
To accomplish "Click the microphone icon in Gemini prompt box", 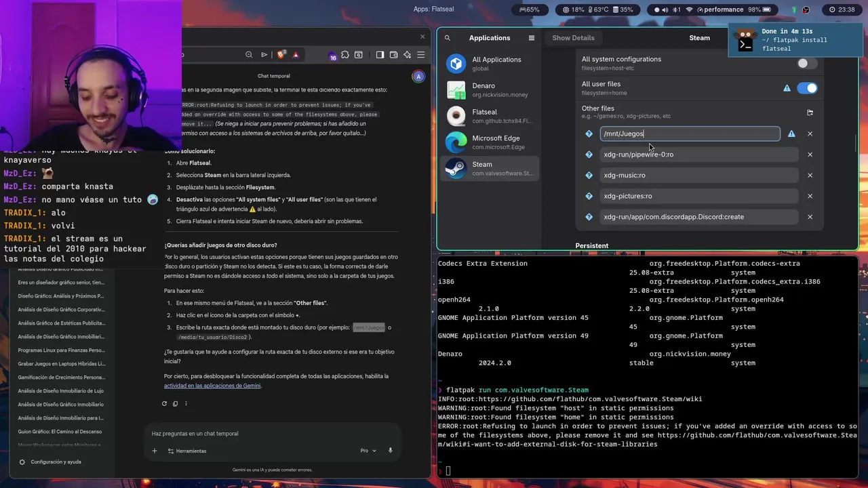I will click(x=391, y=451).
